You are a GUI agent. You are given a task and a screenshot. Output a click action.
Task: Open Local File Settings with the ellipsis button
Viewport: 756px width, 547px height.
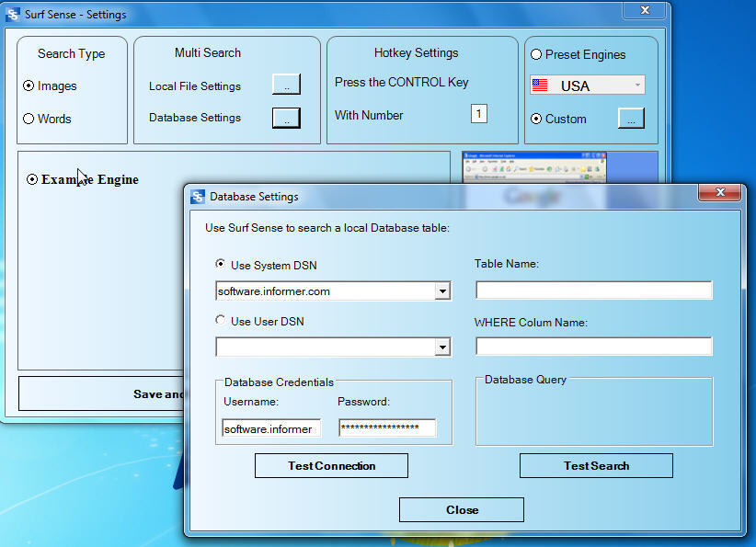(286, 83)
